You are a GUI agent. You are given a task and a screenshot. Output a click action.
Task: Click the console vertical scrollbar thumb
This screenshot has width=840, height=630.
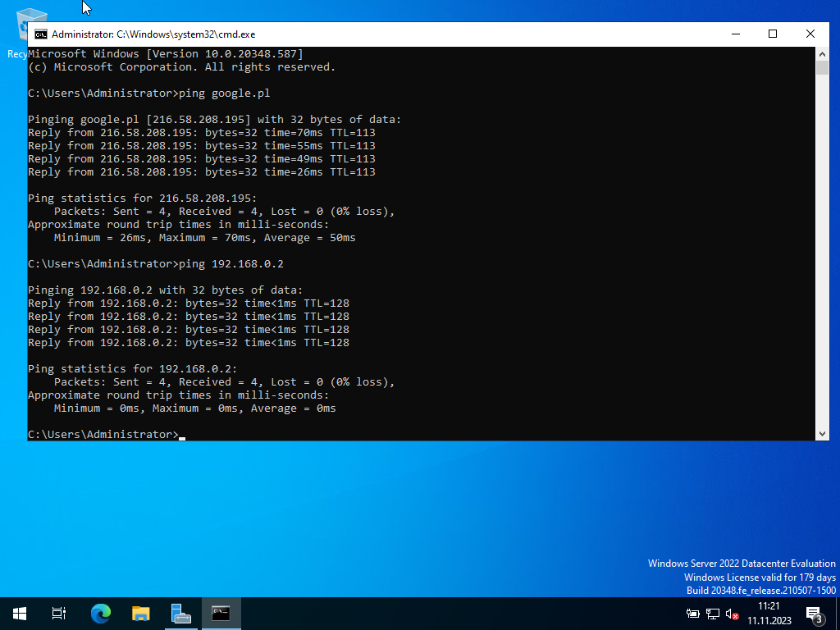(822, 67)
